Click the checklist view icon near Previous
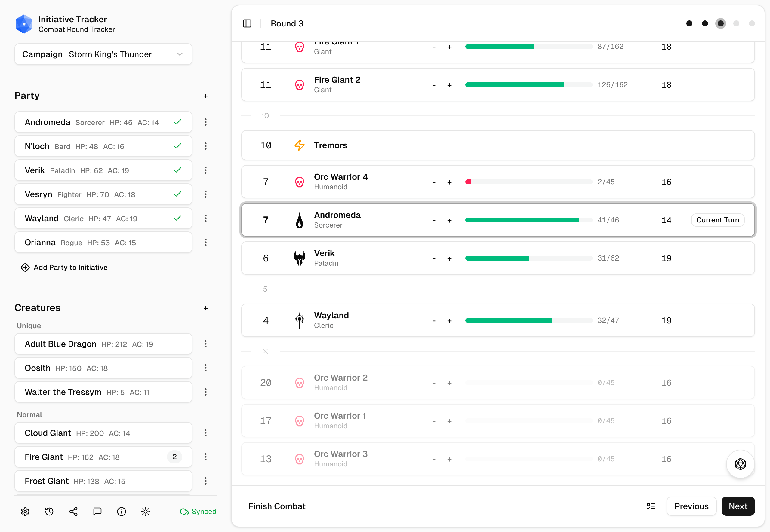 tap(651, 506)
